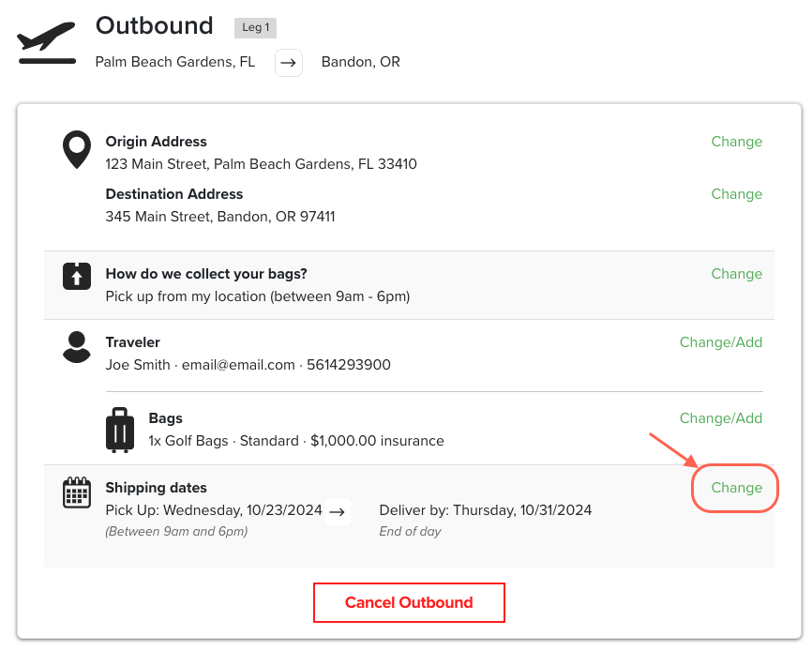812x651 pixels.
Task: Change how bags are collected
Action: click(737, 274)
